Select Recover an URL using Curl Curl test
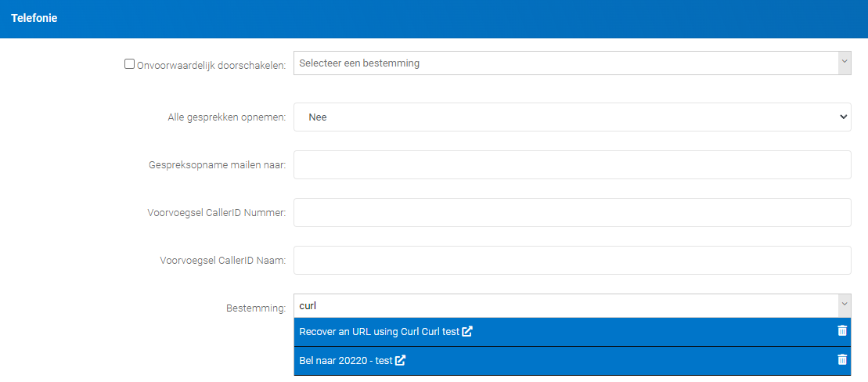The height and width of the screenshot is (382, 868). pyautogui.click(x=379, y=332)
